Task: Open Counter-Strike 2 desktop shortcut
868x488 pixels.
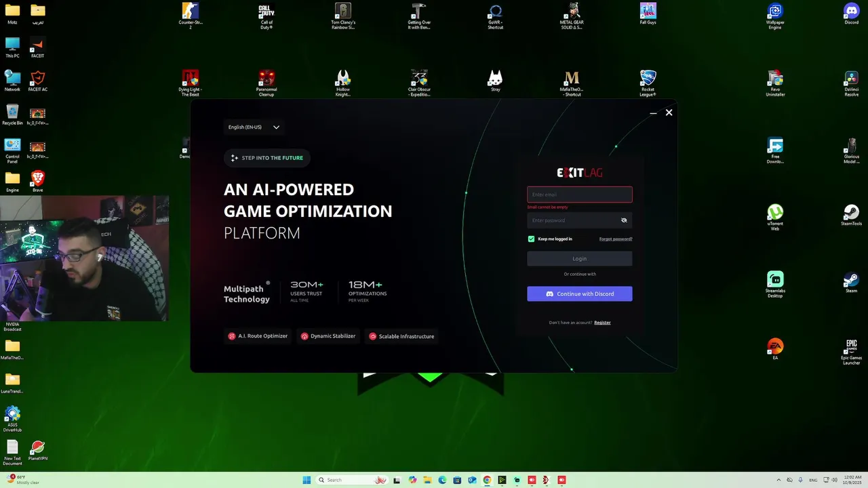Action: 191,16
